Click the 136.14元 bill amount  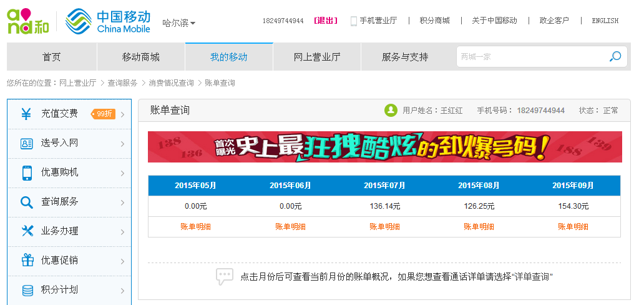click(x=384, y=206)
